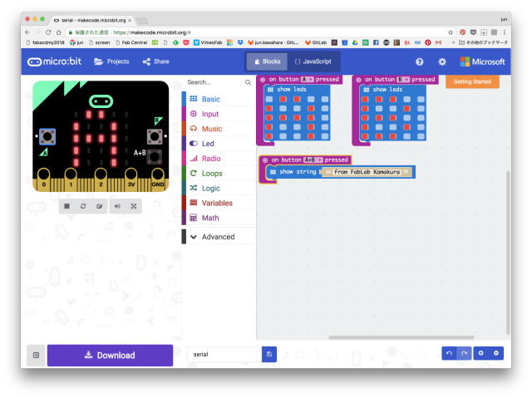The height and width of the screenshot is (398, 532).
Task: Click the workspace vertical scrollbar
Action: (508, 253)
